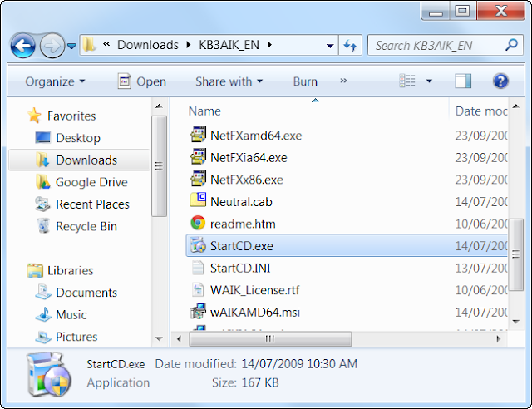532x409 pixels.
Task: Open the Share with menu
Action: (x=229, y=81)
